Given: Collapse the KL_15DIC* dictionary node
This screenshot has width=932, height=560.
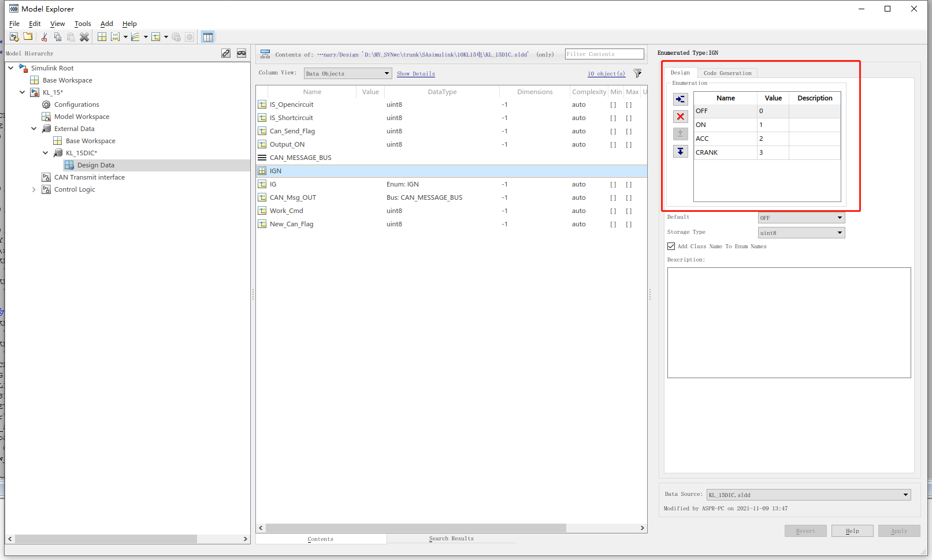Looking at the screenshot, I should coord(46,153).
